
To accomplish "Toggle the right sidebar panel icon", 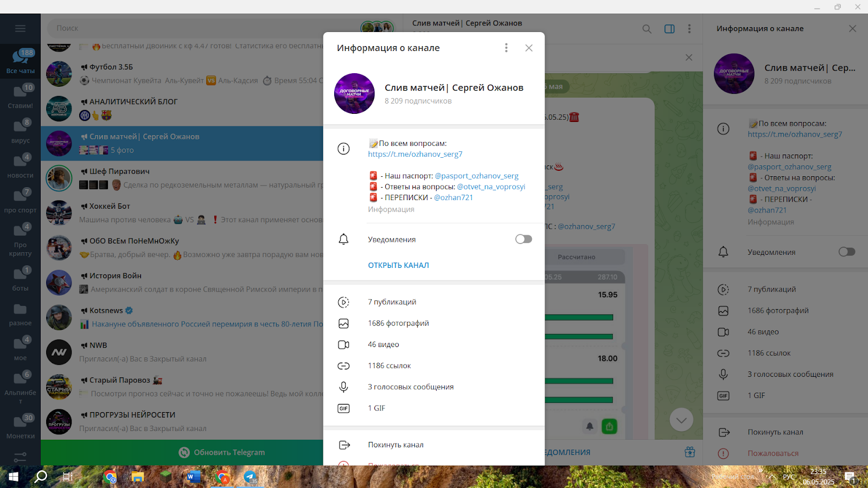I will pyautogui.click(x=669, y=29).
